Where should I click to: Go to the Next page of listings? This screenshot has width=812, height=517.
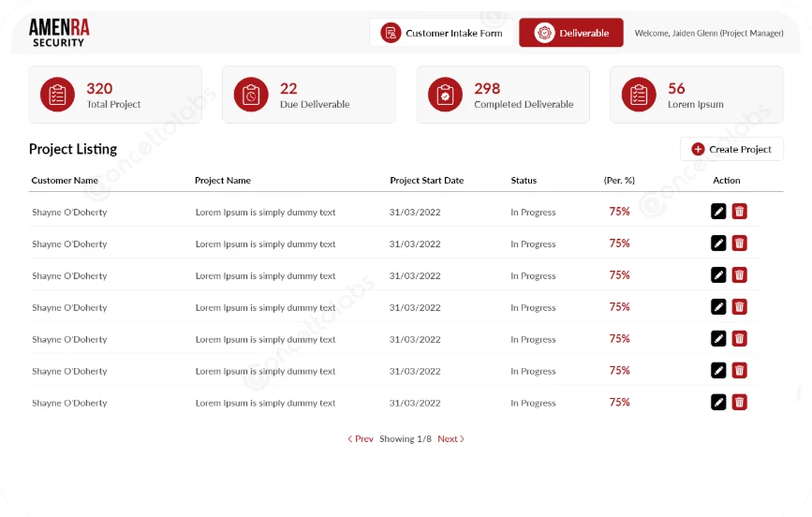click(450, 439)
